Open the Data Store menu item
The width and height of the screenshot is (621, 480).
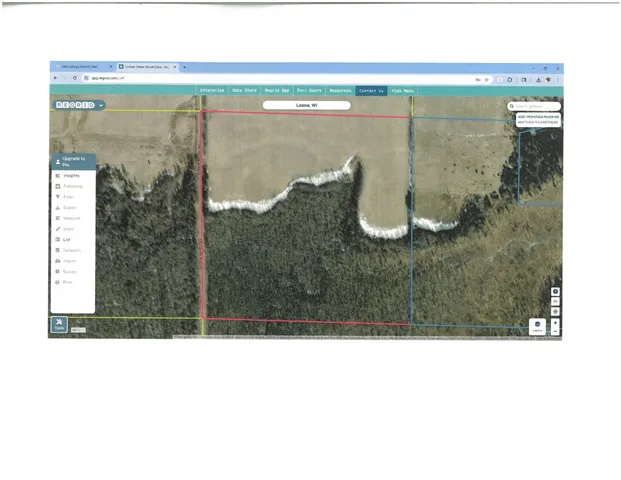point(244,90)
